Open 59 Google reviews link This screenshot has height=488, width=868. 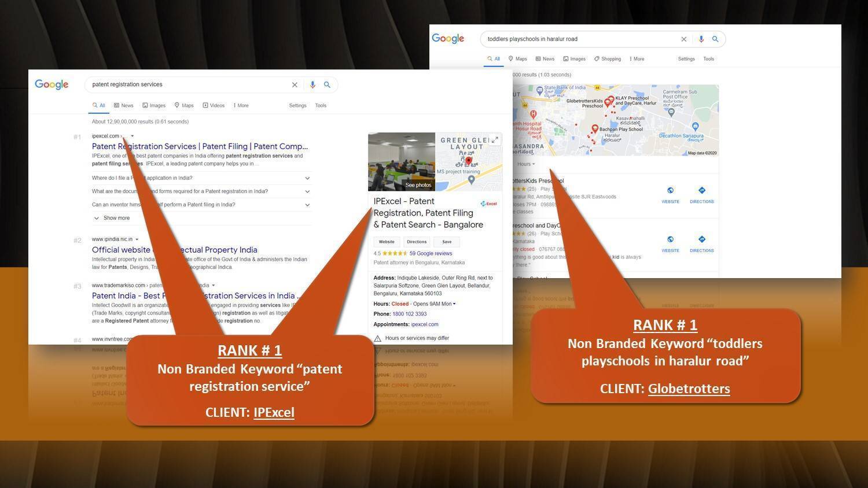tap(431, 253)
